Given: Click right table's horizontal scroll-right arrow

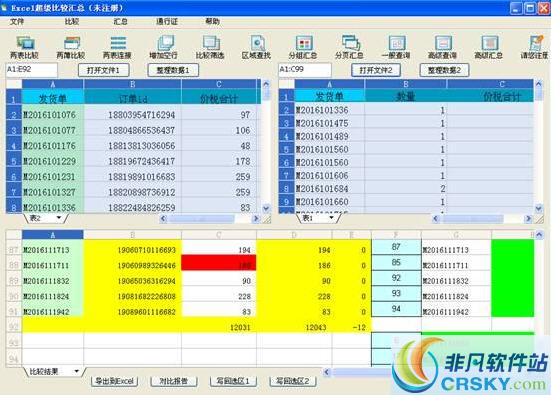Looking at the screenshot, I should pyautogui.click(x=528, y=219).
